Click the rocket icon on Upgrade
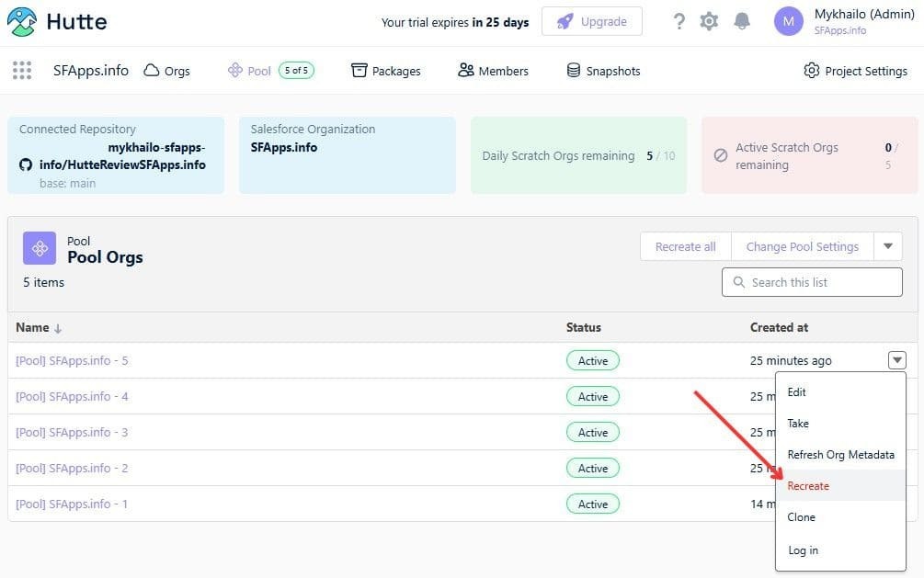This screenshot has width=924, height=578. click(565, 22)
